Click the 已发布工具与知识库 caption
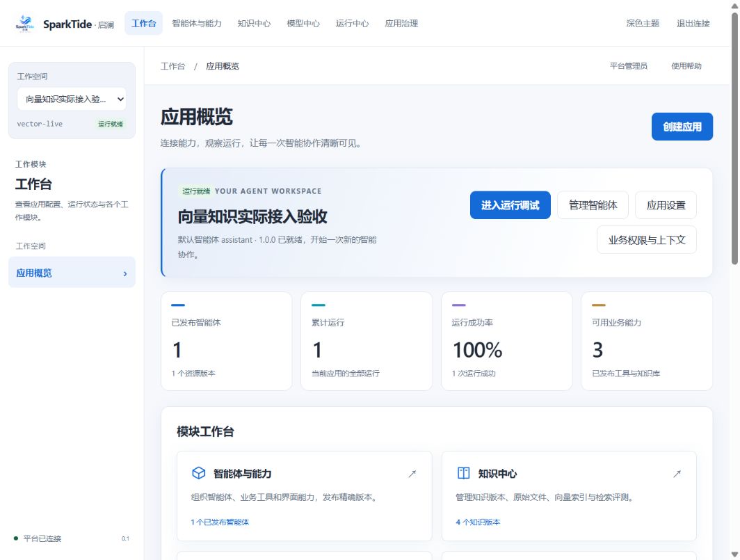The width and height of the screenshot is (740, 560). pos(626,373)
